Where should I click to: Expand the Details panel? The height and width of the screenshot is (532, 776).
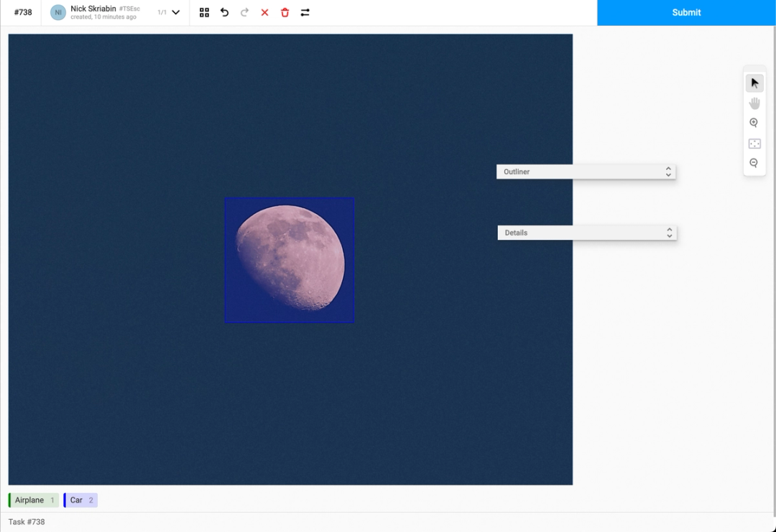[x=668, y=232]
